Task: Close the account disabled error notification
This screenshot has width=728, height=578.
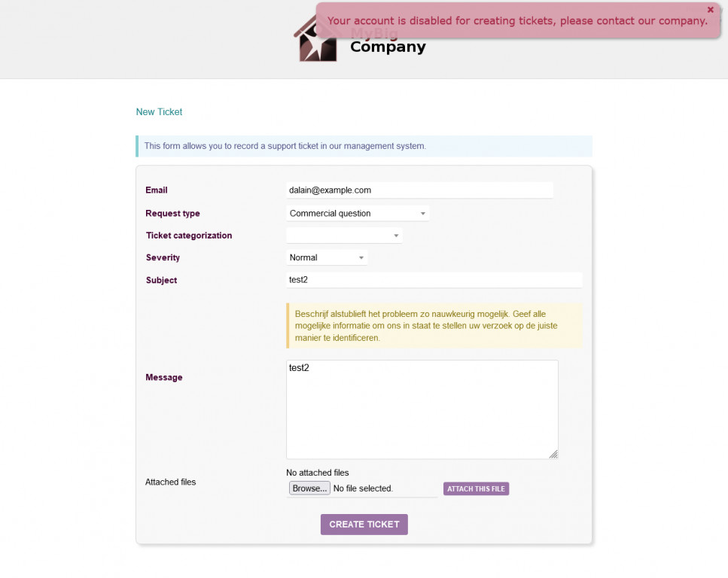Action: point(710,10)
